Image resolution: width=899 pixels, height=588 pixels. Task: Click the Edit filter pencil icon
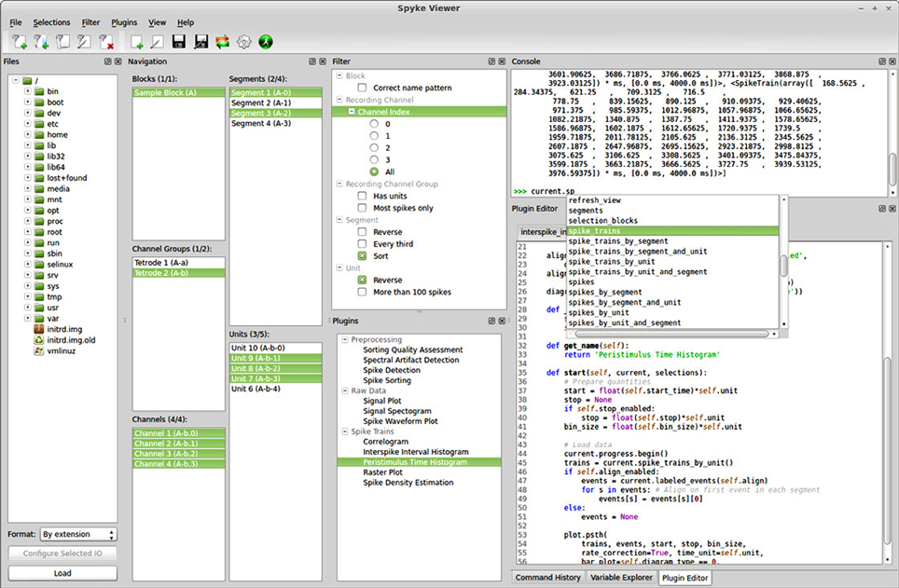point(84,42)
